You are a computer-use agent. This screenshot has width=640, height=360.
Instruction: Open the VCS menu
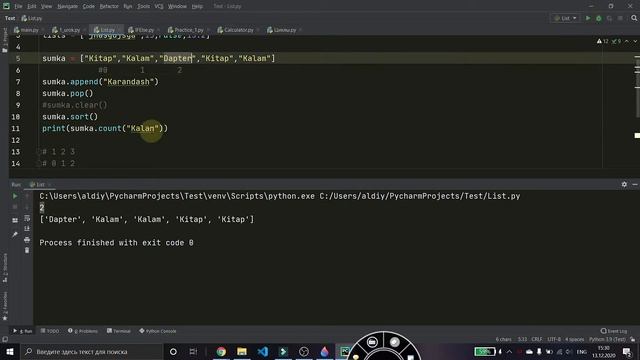(159, 7)
